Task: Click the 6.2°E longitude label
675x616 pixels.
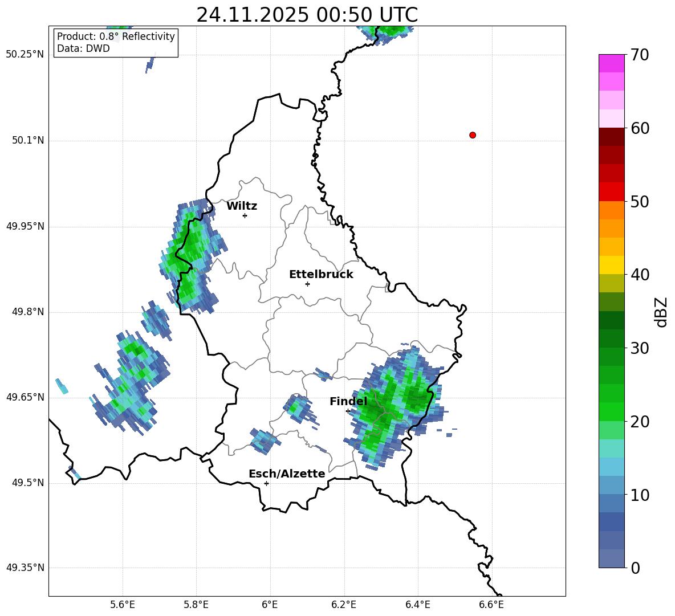Action: [344, 605]
